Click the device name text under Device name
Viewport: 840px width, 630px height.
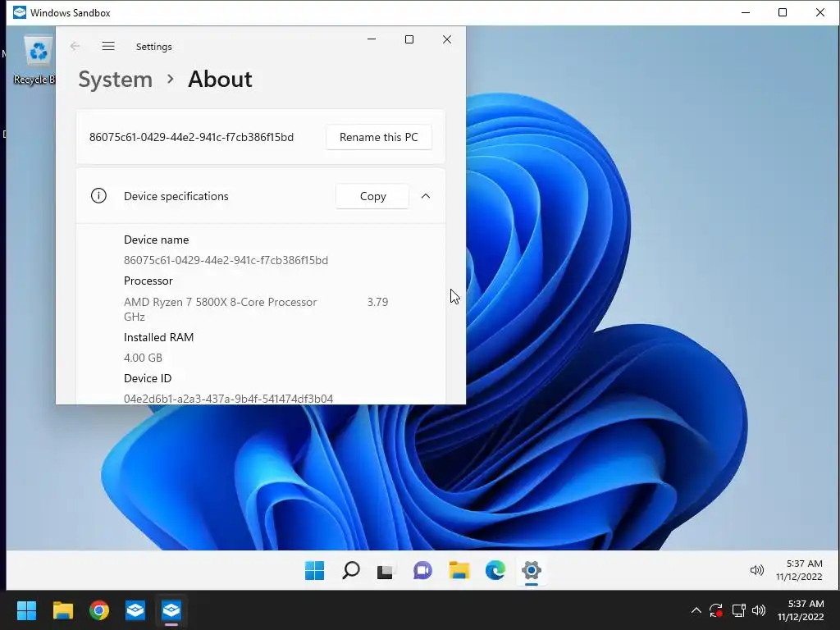click(226, 260)
